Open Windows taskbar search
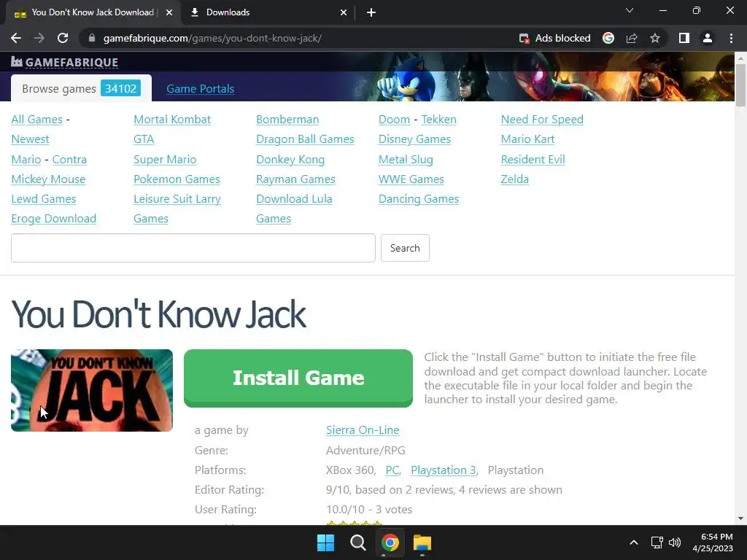This screenshot has width=747, height=560. [x=357, y=542]
